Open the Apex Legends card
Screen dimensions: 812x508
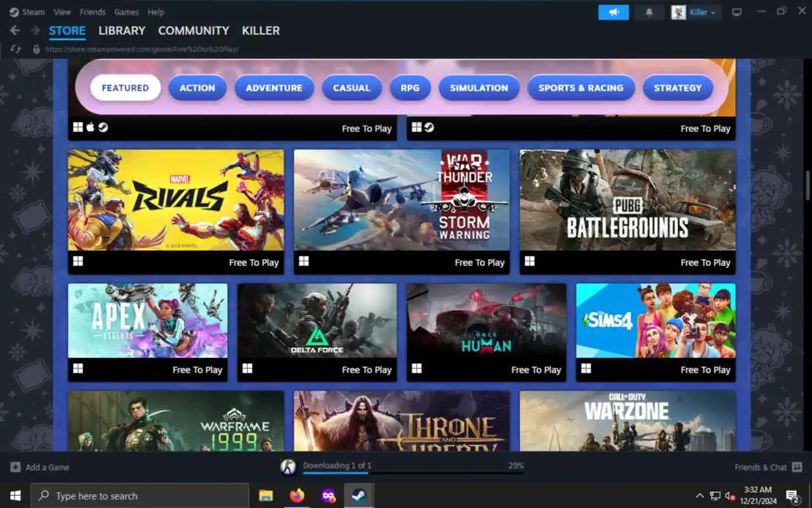(x=147, y=333)
